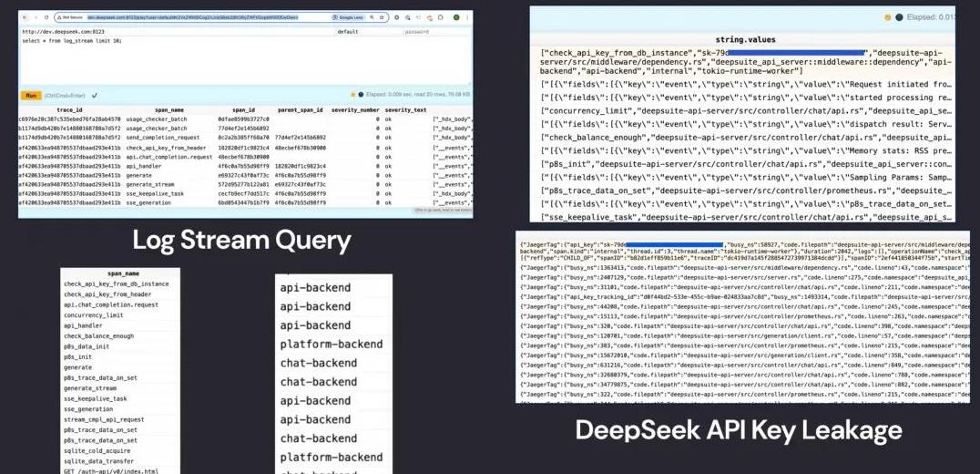Select concurrency_limit in span_name list
This screenshot has height=474, width=980.
point(94,315)
